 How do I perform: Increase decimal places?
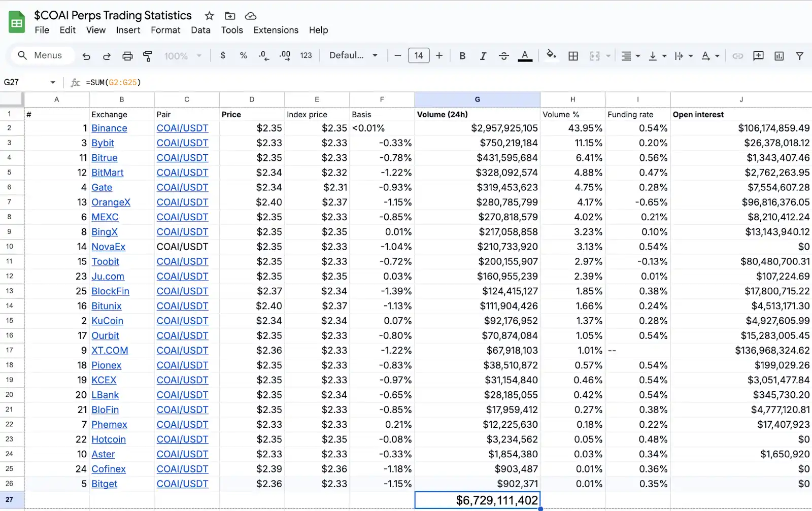click(284, 56)
